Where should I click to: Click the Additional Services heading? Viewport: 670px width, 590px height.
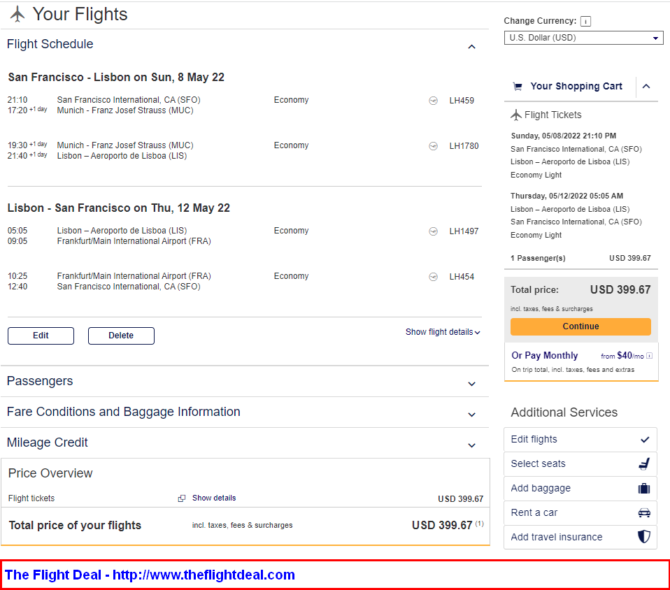click(564, 413)
